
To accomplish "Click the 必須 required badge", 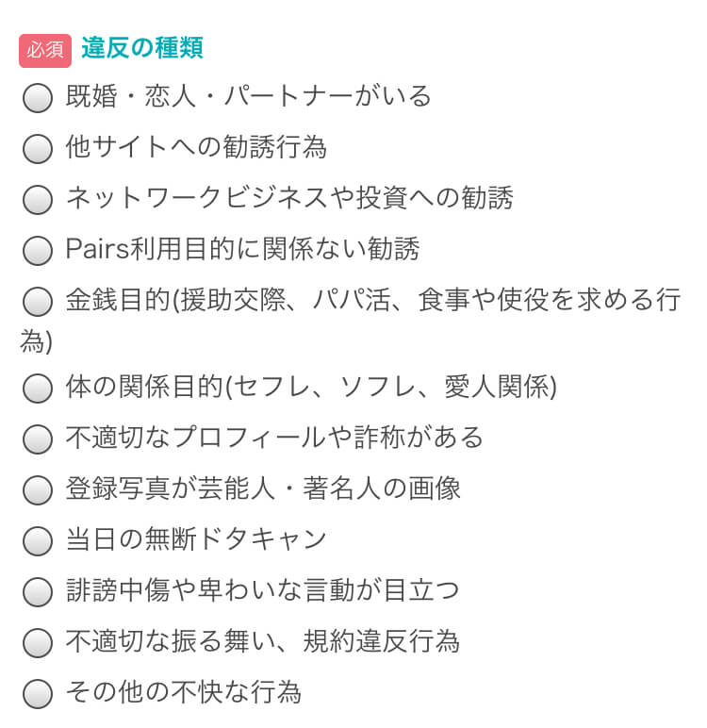I will (x=45, y=50).
